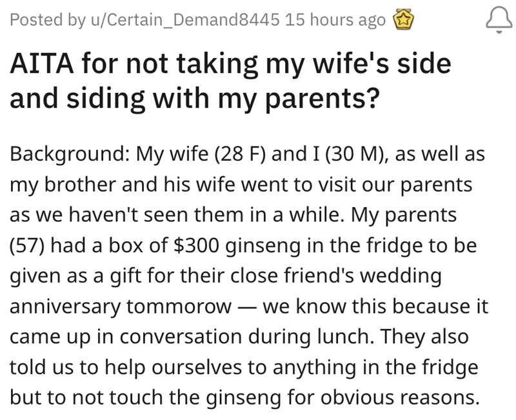Click the '15 hours ago' timestamp

point(335,20)
